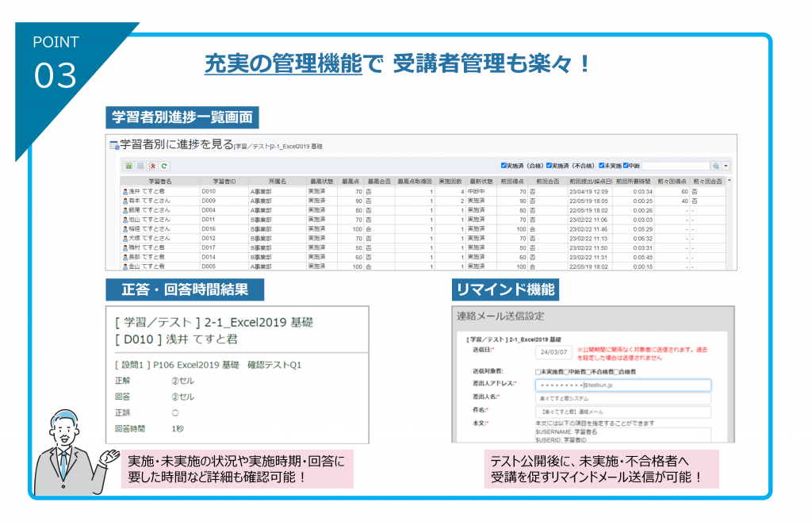Click the user icon for 飯尾 てすとさん
Viewport: 812px width, 525px height.
click(124, 210)
